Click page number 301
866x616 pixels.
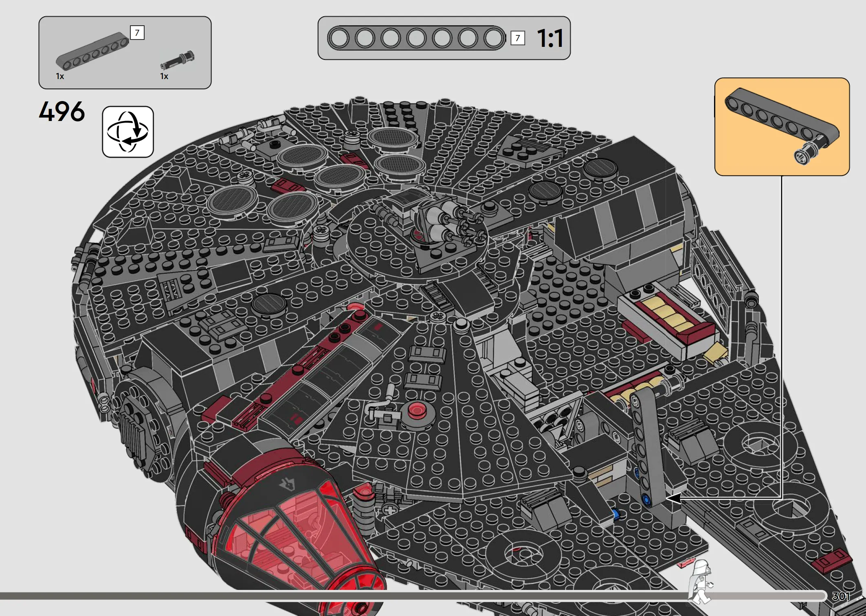point(840,596)
